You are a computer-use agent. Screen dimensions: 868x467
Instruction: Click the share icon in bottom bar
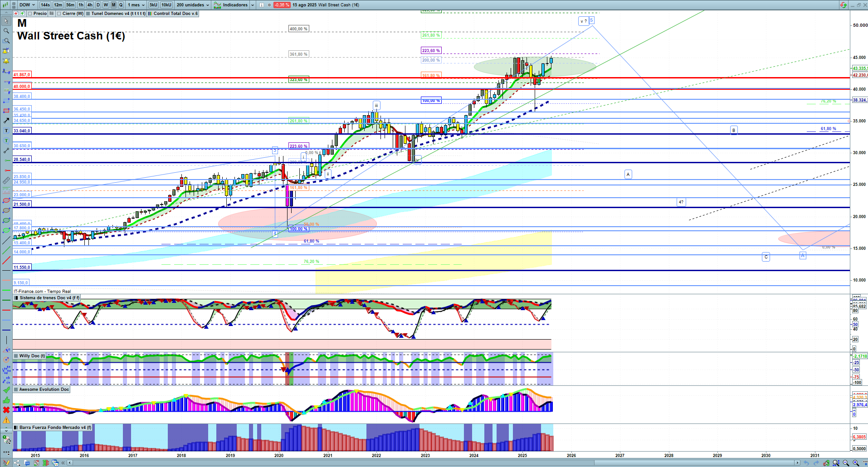(x=17, y=463)
